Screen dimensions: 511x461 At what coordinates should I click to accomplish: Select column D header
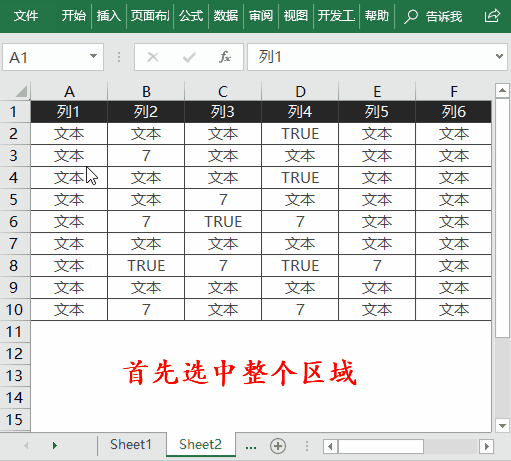[300, 91]
